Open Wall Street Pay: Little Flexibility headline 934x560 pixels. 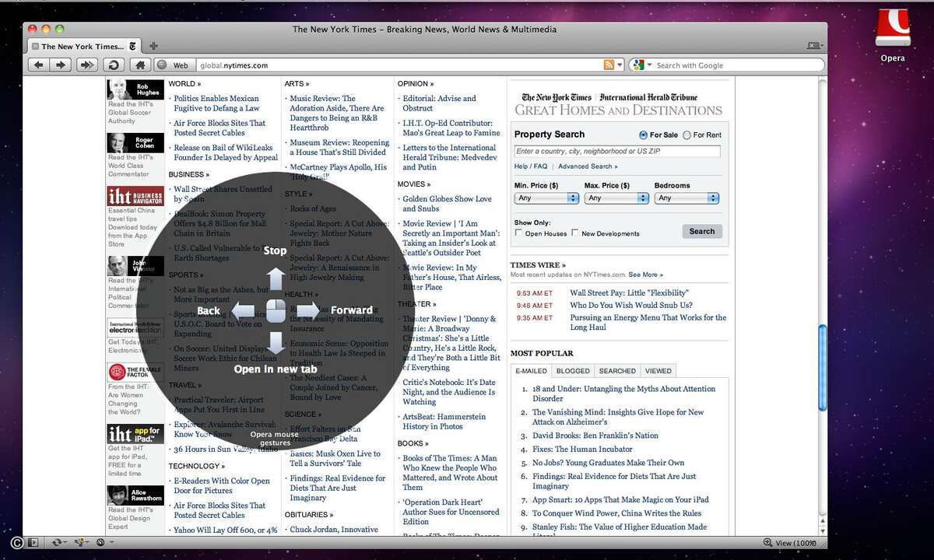[631, 293]
